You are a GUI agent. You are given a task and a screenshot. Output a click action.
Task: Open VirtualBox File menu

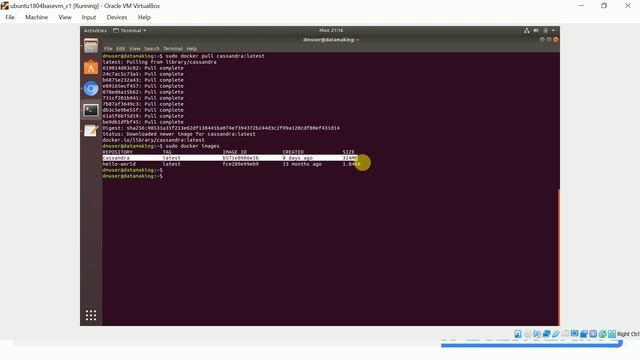point(10,17)
